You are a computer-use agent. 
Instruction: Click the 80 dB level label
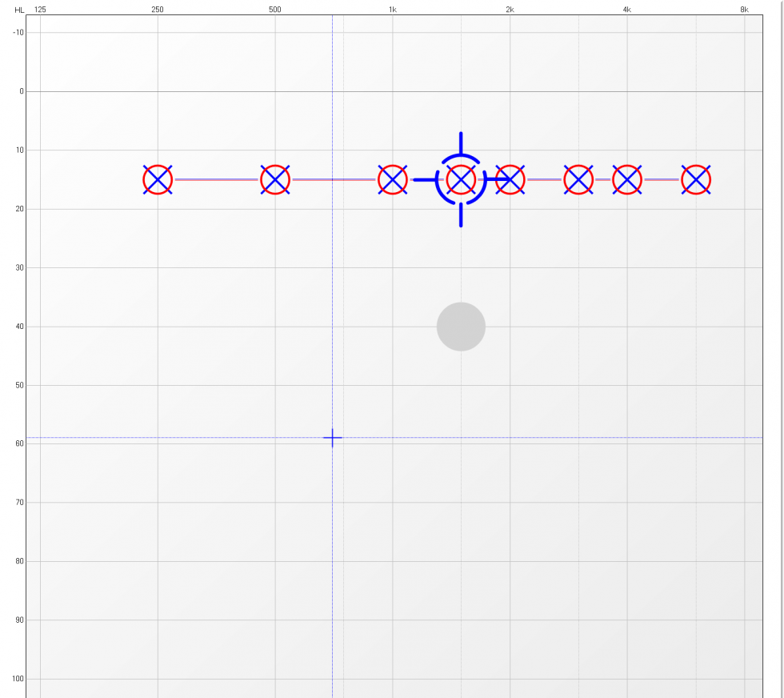[19, 561]
